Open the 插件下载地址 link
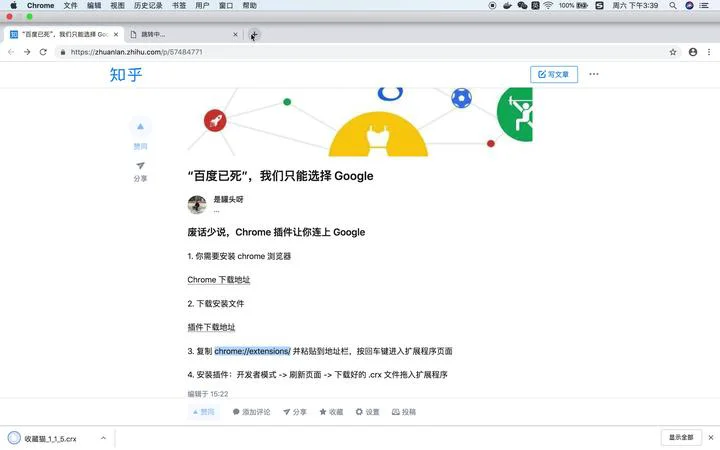This screenshot has width=720, height=450. 211,327
